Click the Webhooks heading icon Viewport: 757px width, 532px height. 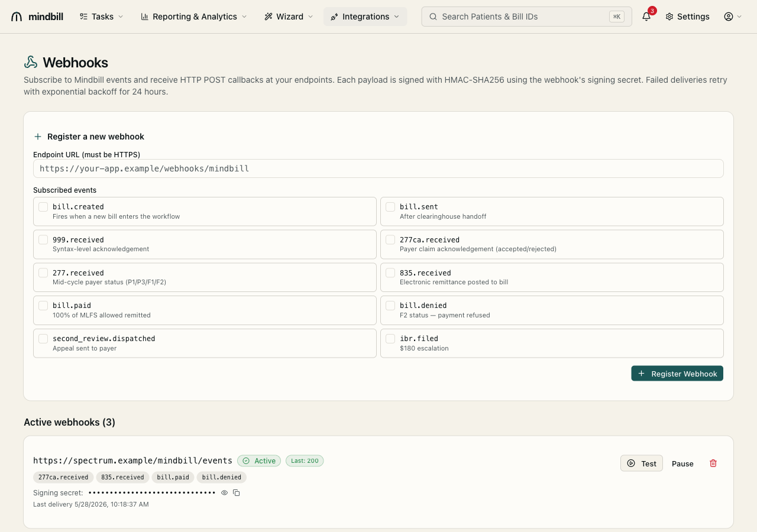click(31, 63)
